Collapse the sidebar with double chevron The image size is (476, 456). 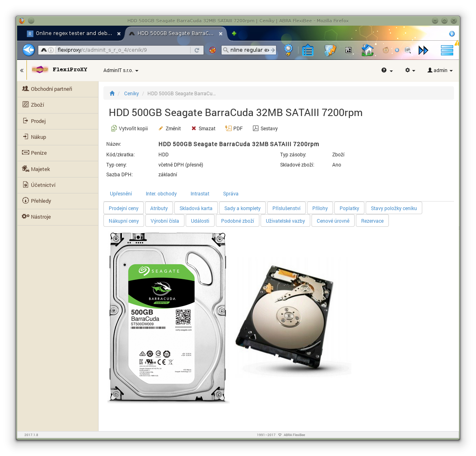tap(22, 70)
